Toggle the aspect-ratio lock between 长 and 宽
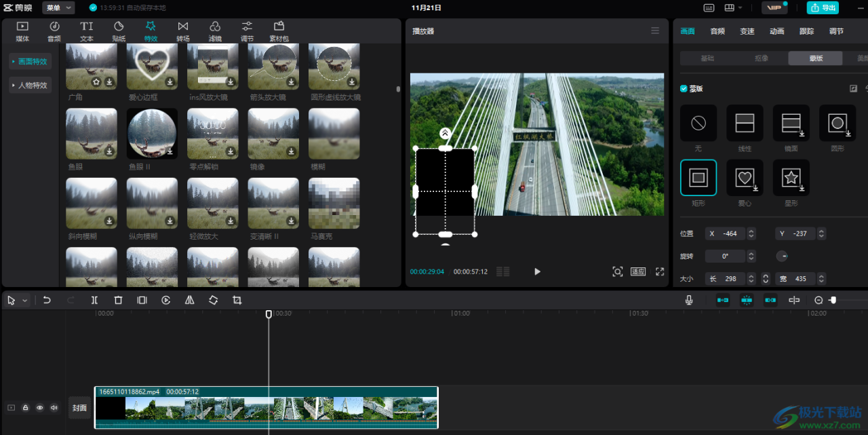868x435 pixels. click(766, 278)
